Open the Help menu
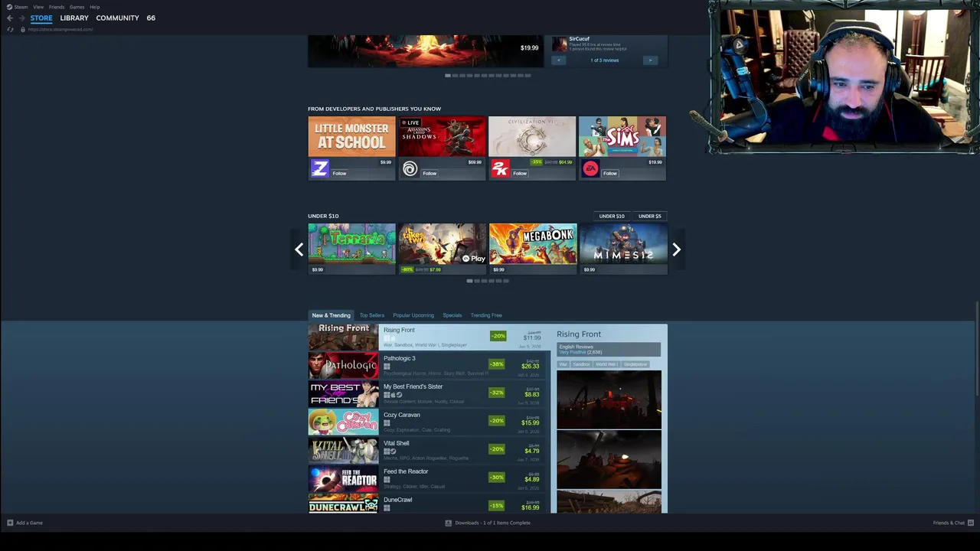The width and height of the screenshot is (980, 551). point(95,7)
